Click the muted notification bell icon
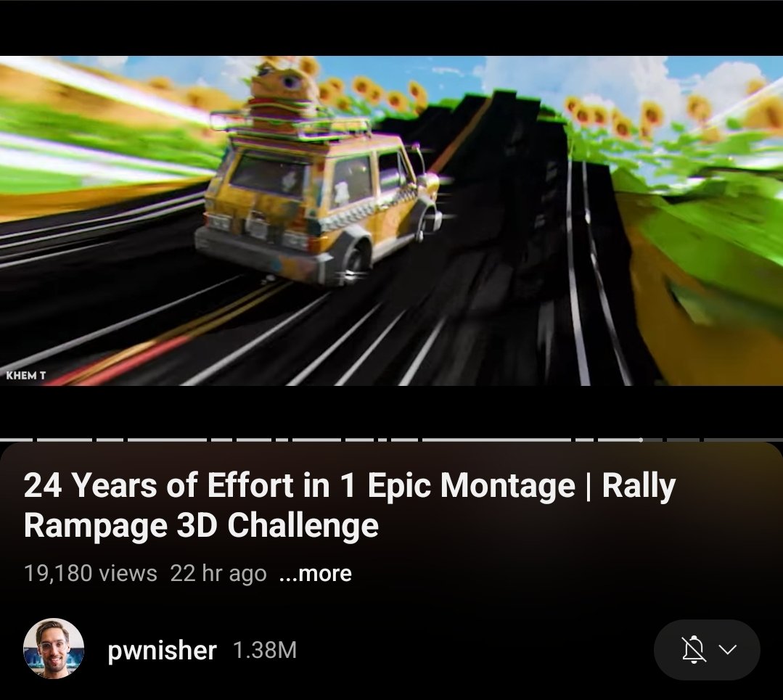The image size is (783, 700). (x=694, y=649)
